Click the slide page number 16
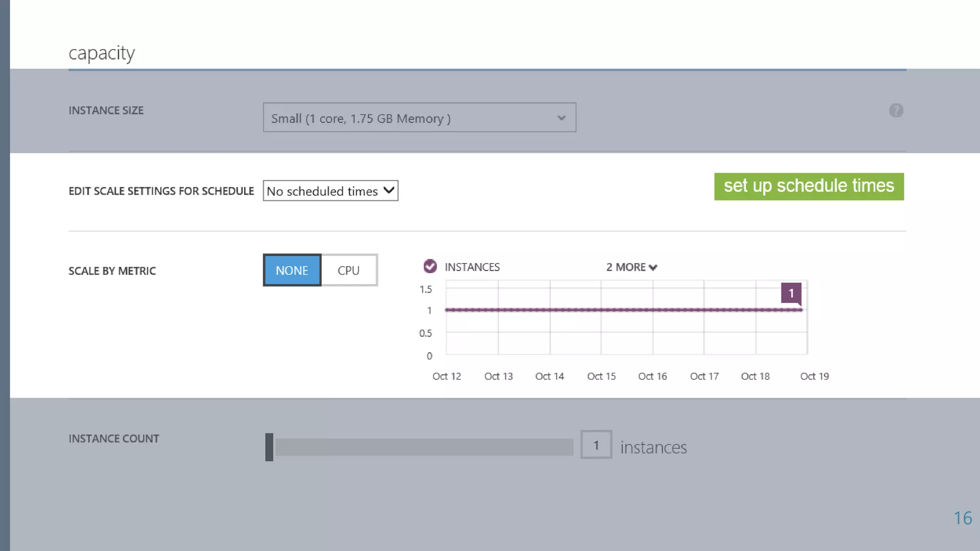 (x=962, y=518)
